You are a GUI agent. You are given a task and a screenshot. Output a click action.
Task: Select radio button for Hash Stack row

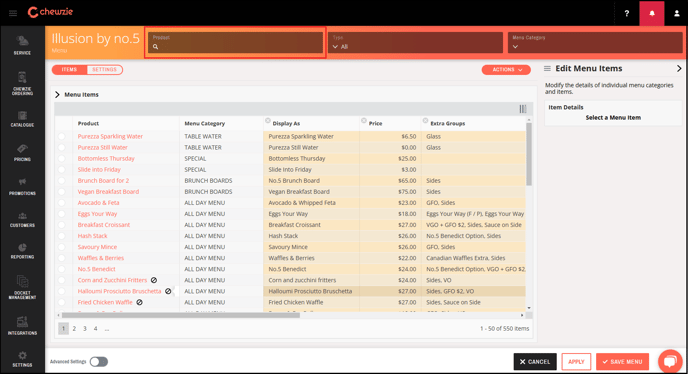pyautogui.click(x=61, y=236)
